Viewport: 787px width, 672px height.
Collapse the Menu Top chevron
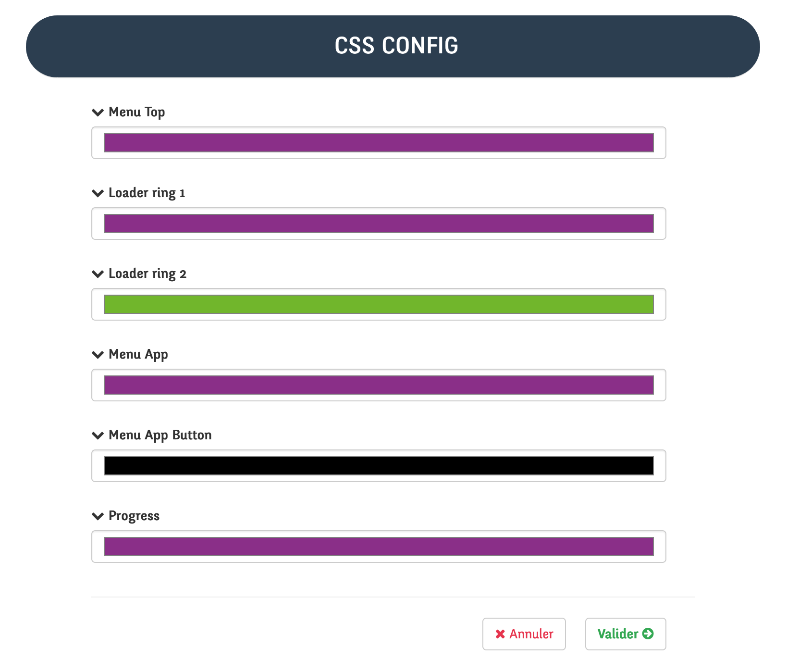[x=98, y=112]
